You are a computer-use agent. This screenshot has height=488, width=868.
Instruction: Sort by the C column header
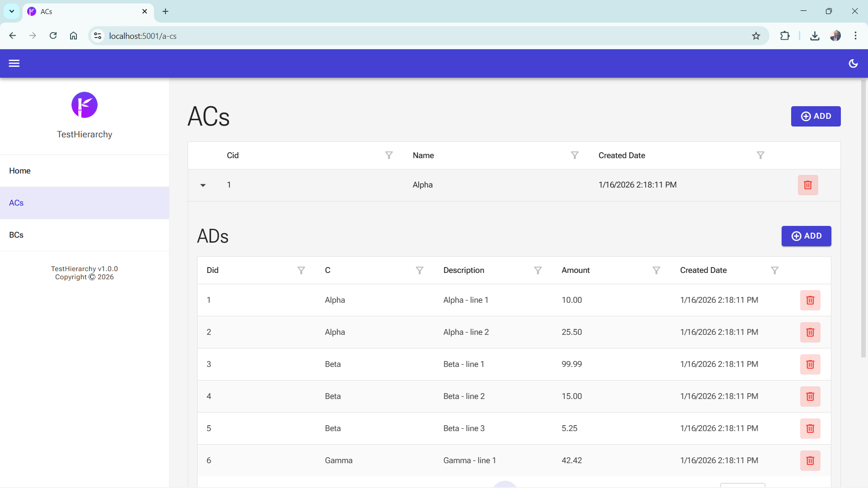(x=328, y=270)
